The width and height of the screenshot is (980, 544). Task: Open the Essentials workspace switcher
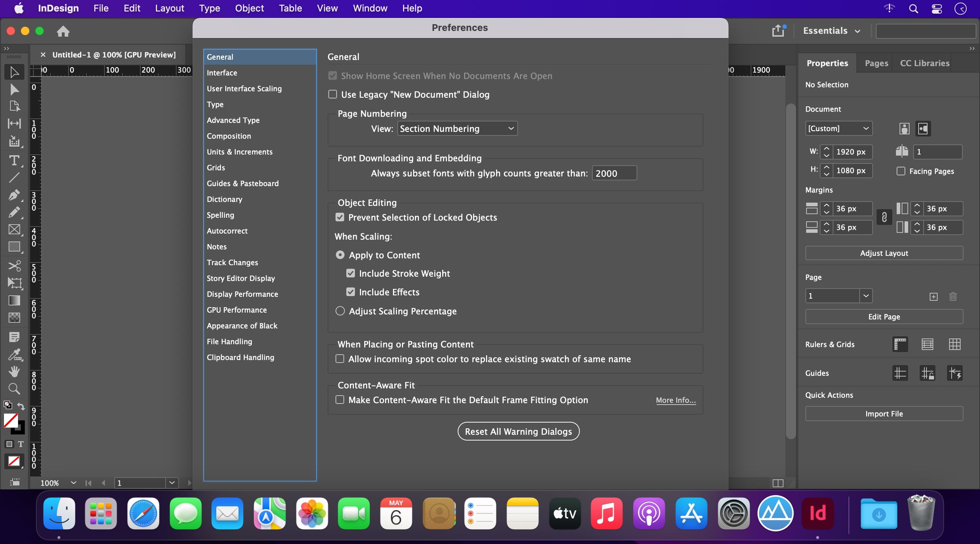coord(831,31)
